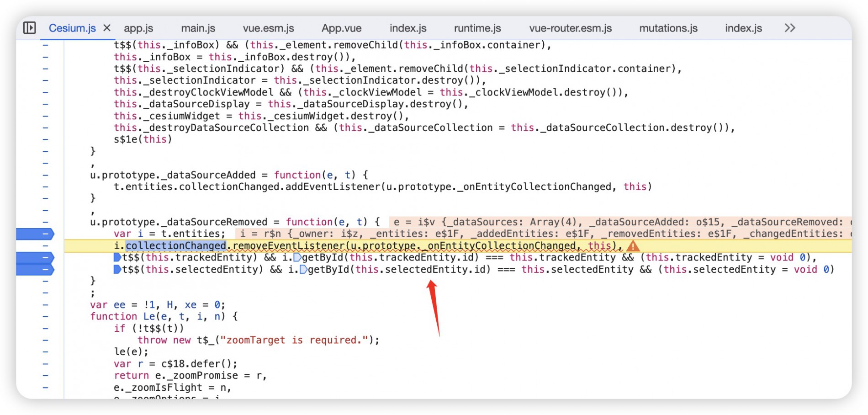Toggle gutter breakpoint on the trackedEntity line
This screenshot has width=868, height=415.
36,258
